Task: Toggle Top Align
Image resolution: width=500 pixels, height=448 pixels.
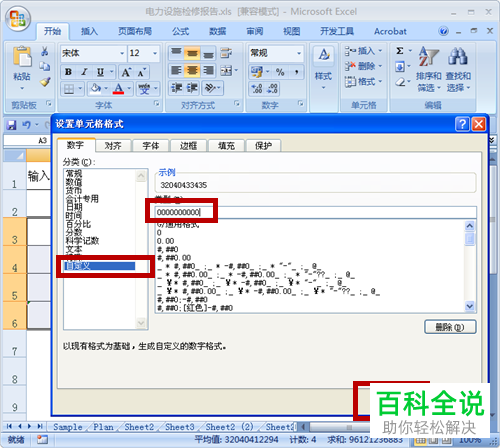Action: 176,53
